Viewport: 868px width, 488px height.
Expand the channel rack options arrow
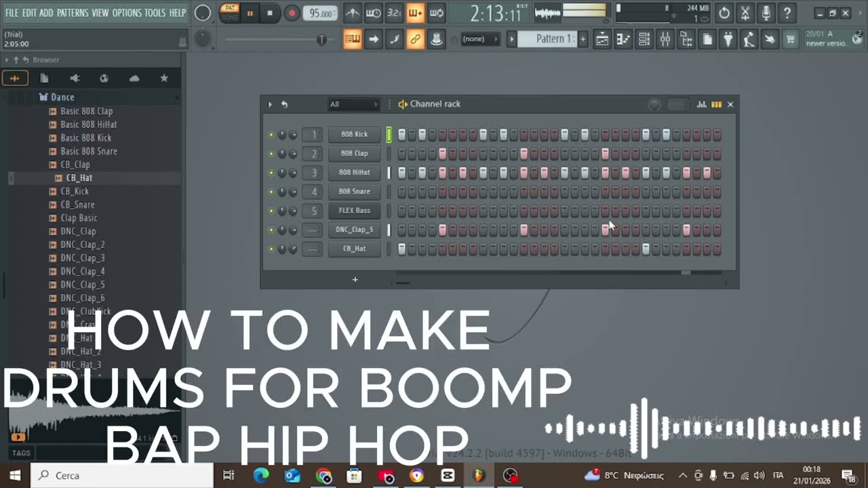coord(270,104)
